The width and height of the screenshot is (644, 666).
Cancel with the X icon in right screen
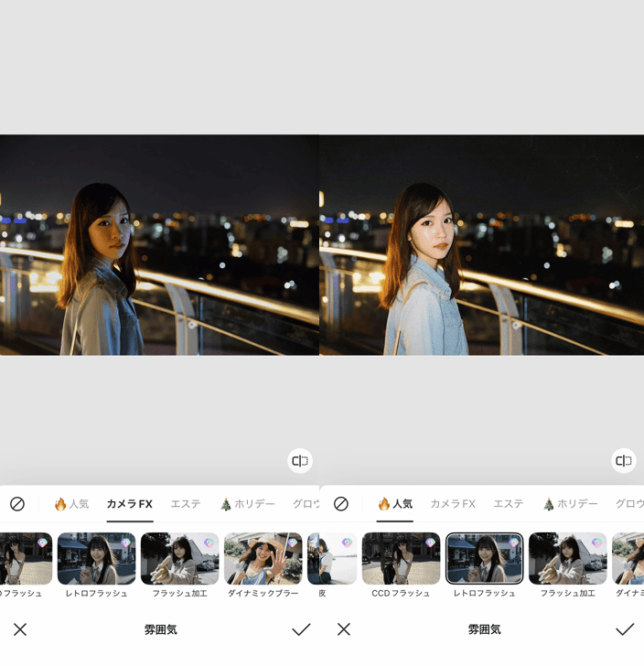[344, 629]
